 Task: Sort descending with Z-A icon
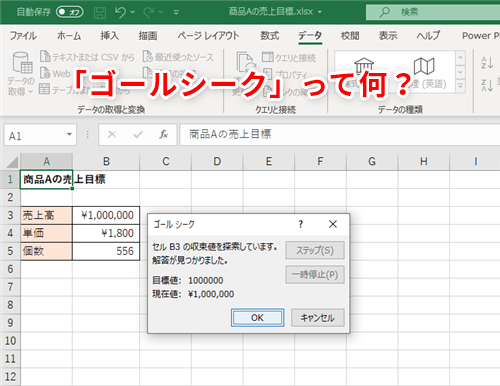[487, 85]
